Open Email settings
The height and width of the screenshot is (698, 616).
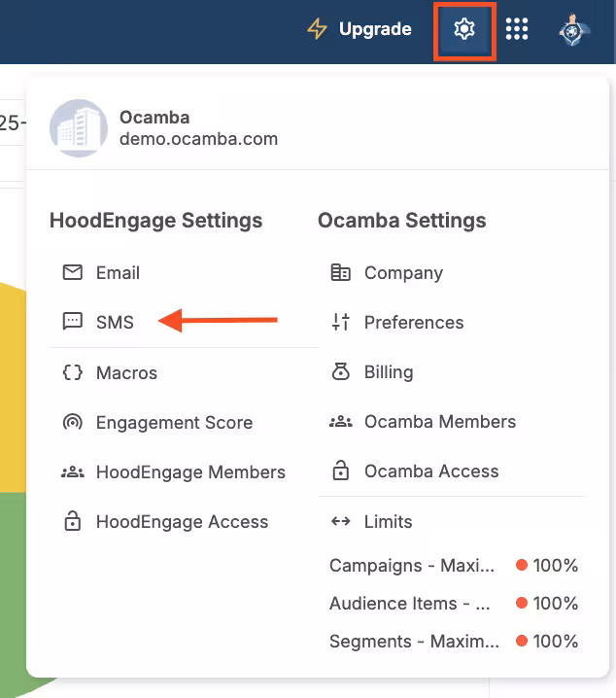[118, 273]
